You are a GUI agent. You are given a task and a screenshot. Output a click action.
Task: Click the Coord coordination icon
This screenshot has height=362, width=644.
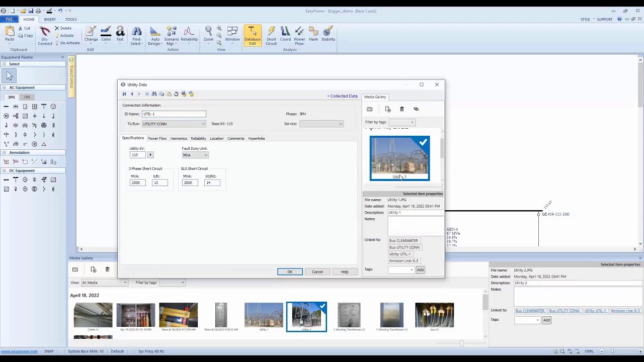tap(285, 34)
